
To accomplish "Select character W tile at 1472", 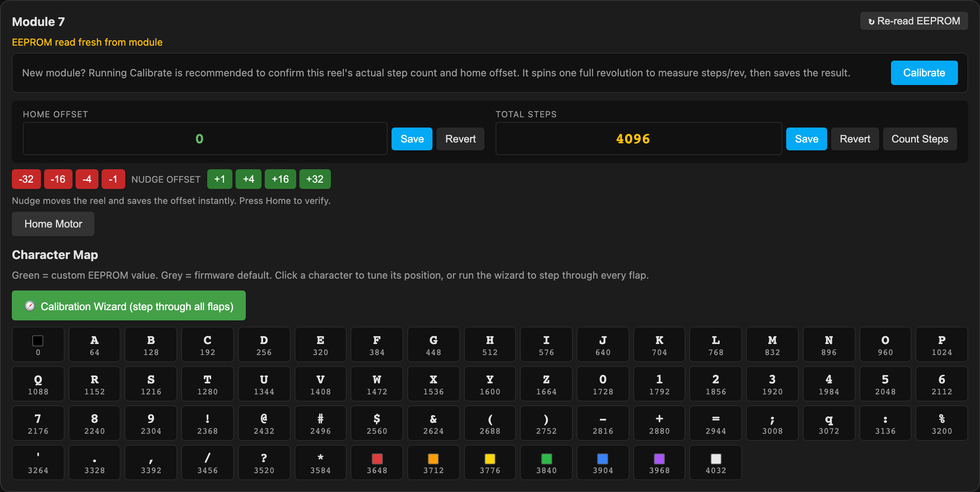I will 377,384.
